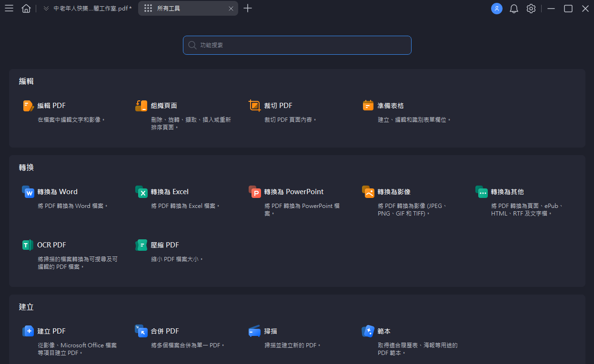Launch the OCR PDF tool icon
This screenshot has width=594, height=364.
coord(28,245)
